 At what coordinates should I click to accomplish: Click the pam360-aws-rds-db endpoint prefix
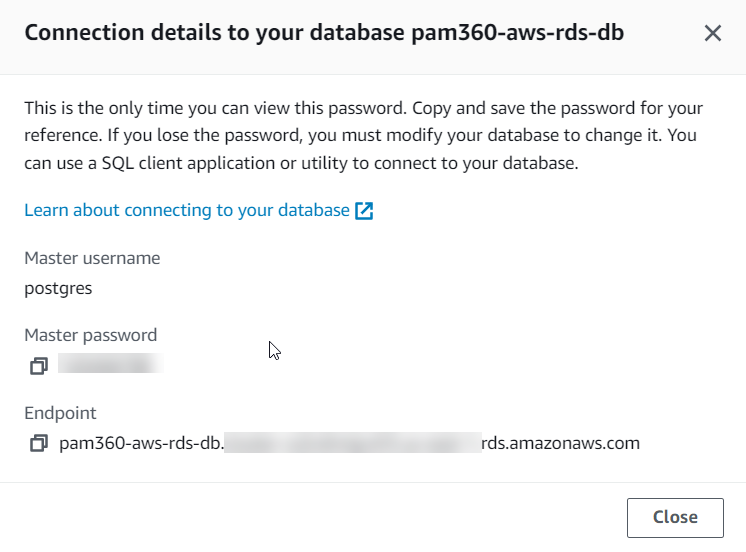click(x=140, y=442)
